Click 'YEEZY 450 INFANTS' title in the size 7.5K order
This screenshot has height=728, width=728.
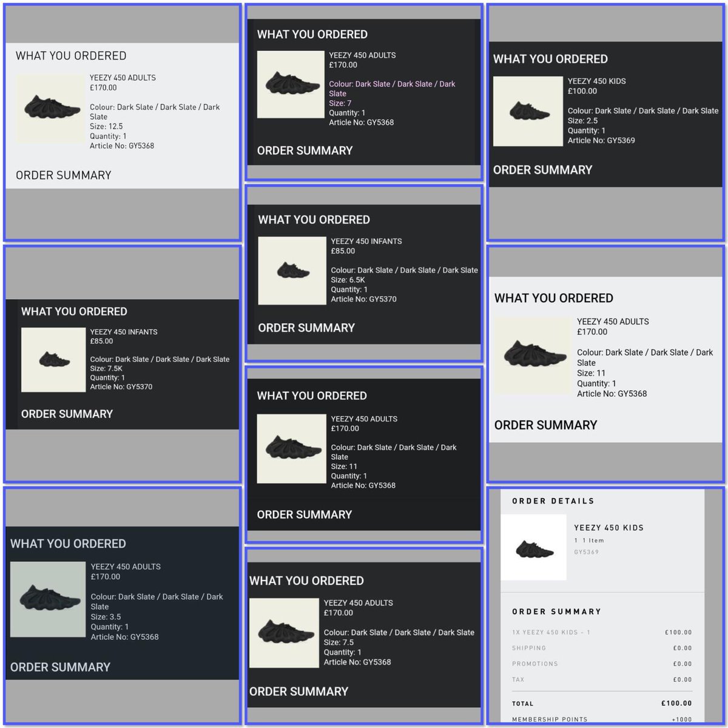pyautogui.click(x=124, y=332)
